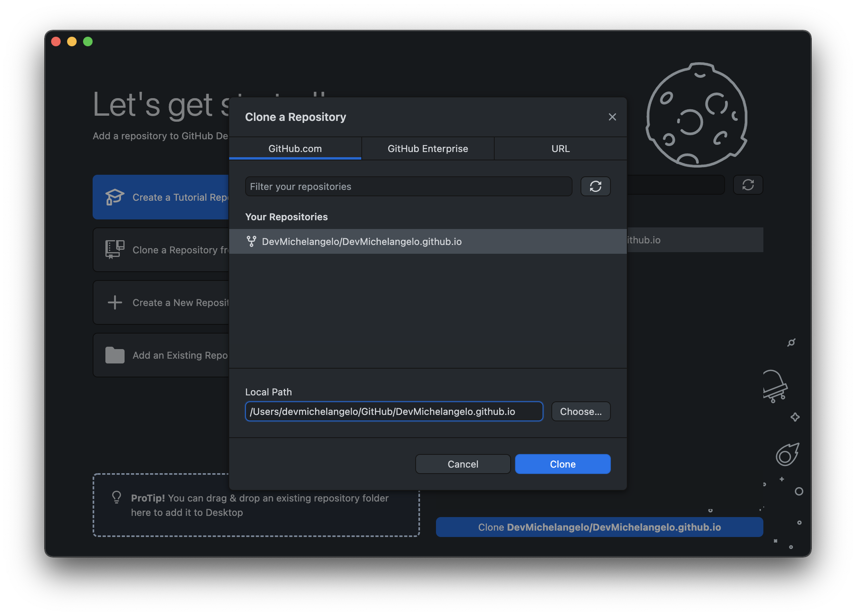Image resolution: width=856 pixels, height=616 pixels.
Task: Click the Local Path text field
Action: tap(394, 411)
